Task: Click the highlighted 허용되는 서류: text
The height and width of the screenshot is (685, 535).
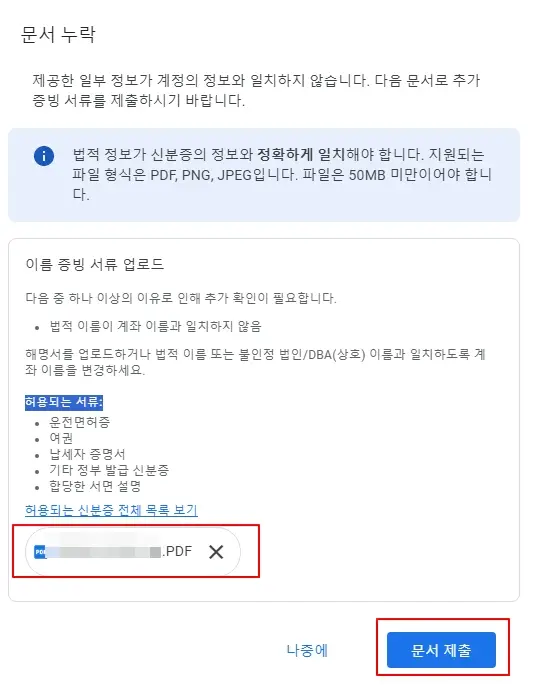Action: (x=64, y=402)
